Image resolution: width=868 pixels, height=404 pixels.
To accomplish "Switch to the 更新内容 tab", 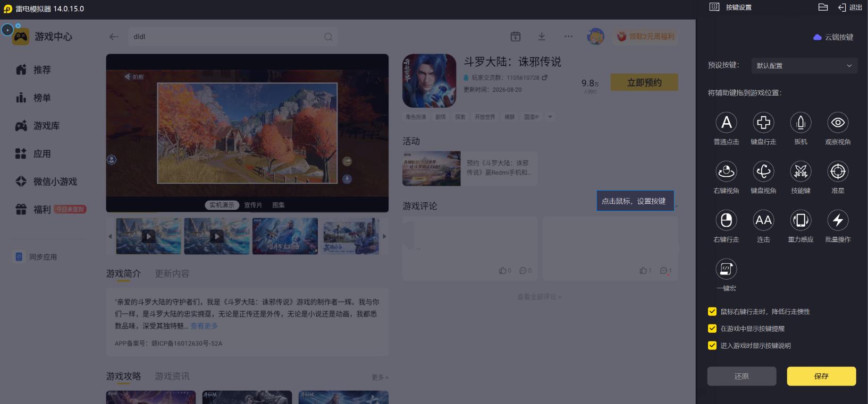I will (x=172, y=274).
